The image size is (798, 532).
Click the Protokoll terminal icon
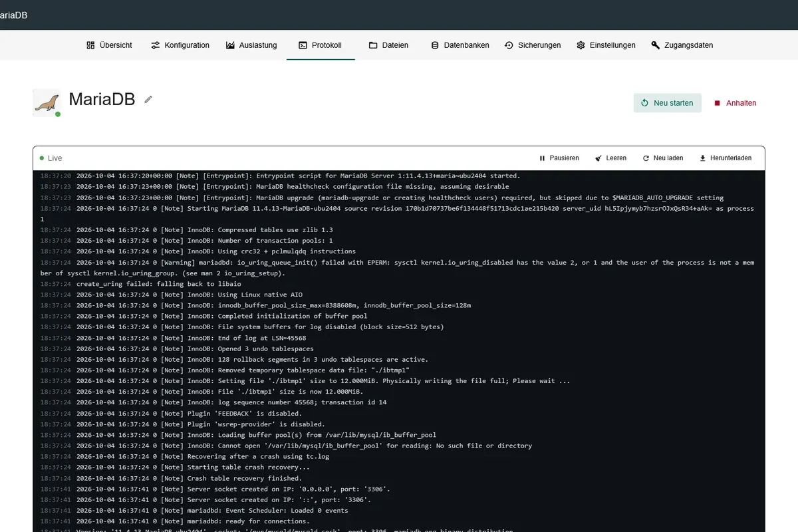(x=303, y=45)
